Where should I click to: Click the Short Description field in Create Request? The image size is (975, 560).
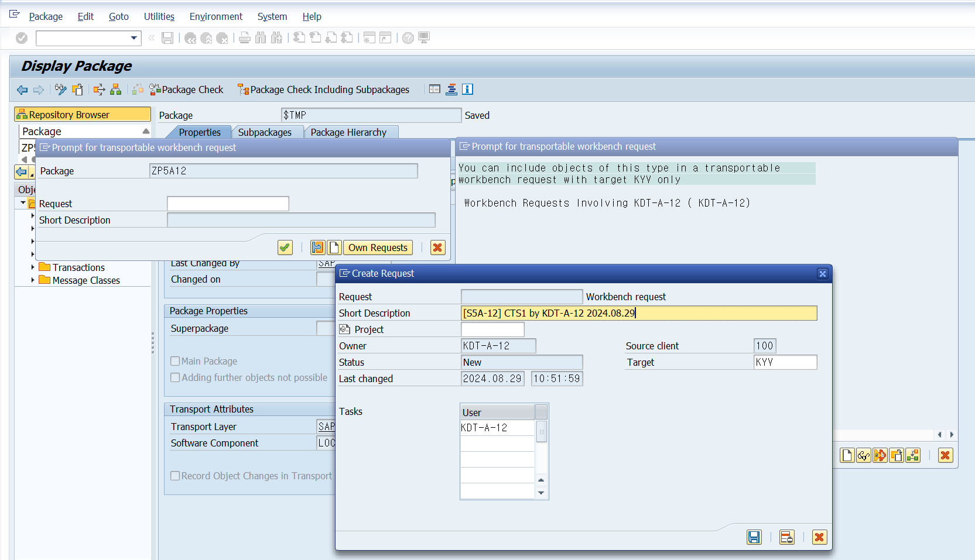coord(639,313)
